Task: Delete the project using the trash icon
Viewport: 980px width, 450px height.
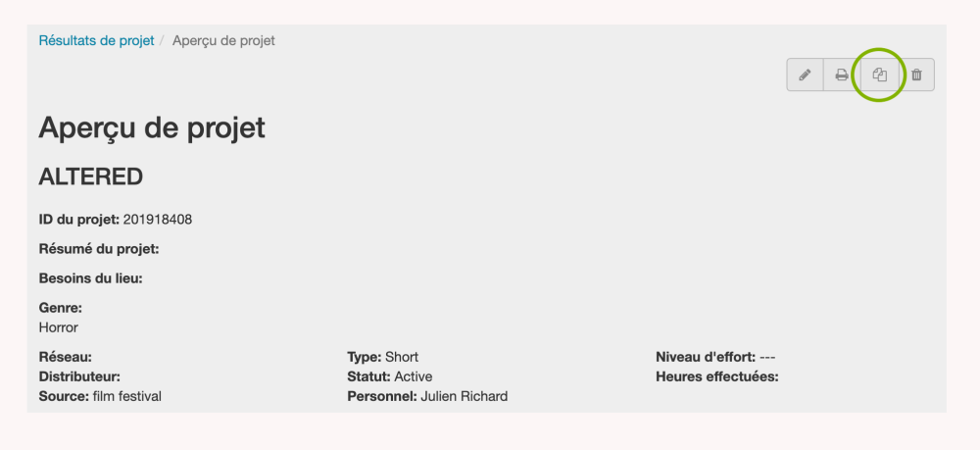Action: [916, 75]
